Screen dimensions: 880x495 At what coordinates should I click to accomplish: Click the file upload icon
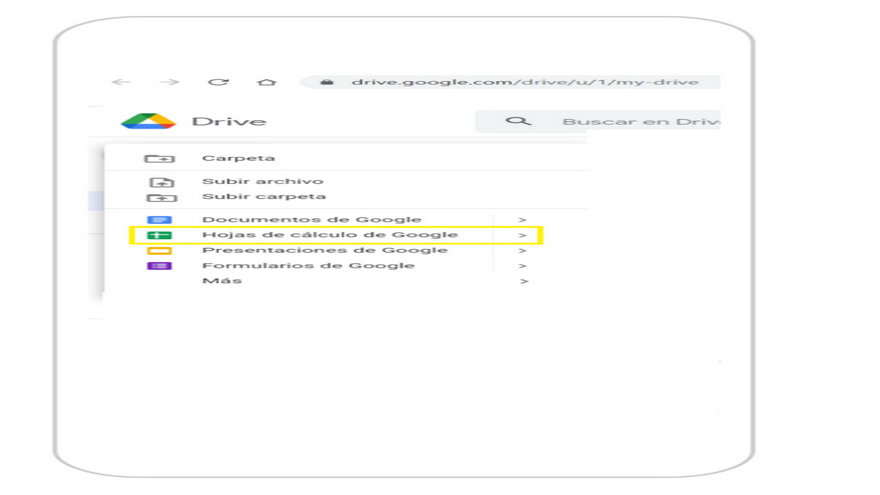coord(162,182)
